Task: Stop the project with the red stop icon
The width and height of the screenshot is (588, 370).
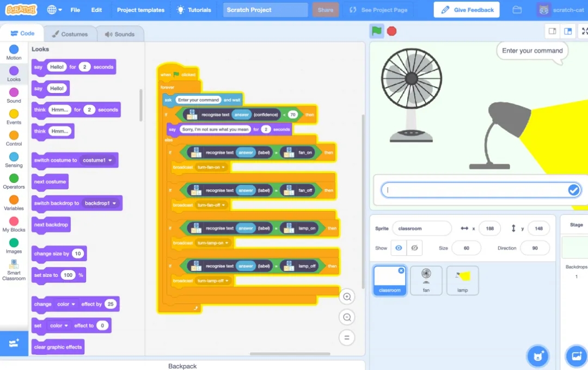Action: click(391, 31)
